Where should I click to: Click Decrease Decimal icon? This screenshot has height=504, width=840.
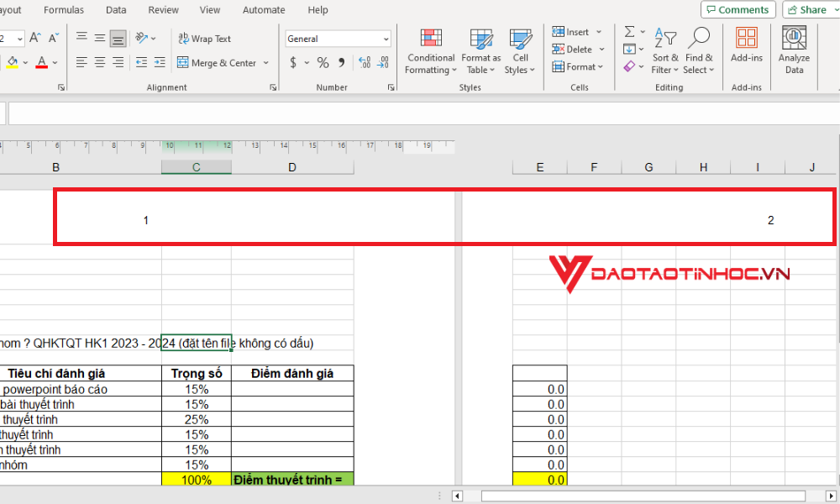point(382,63)
